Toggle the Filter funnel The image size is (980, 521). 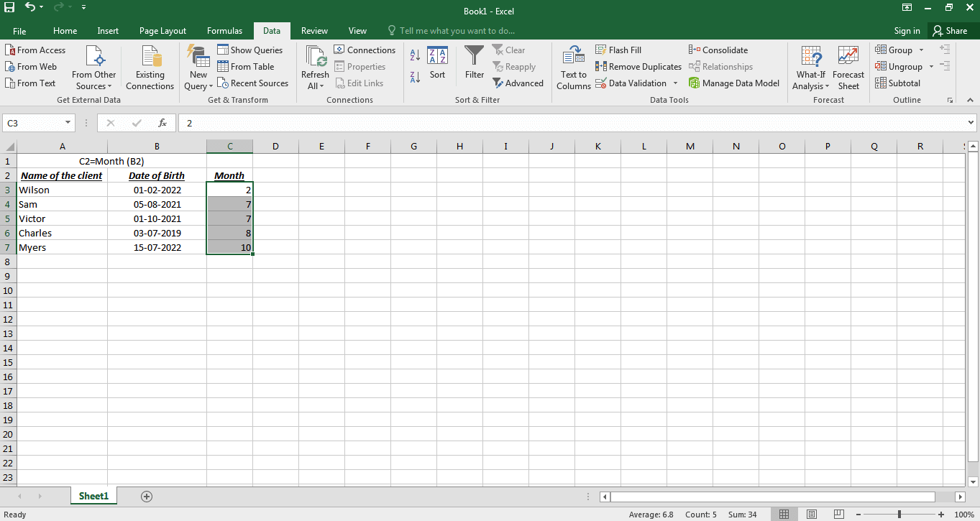click(475, 63)
